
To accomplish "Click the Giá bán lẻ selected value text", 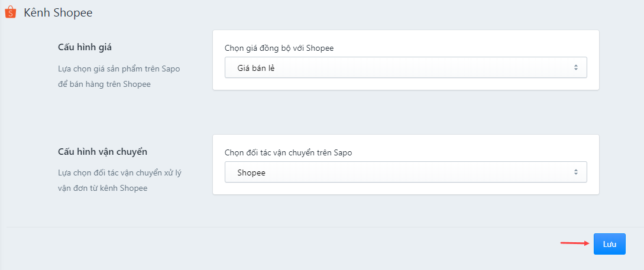I will [256, 68].
